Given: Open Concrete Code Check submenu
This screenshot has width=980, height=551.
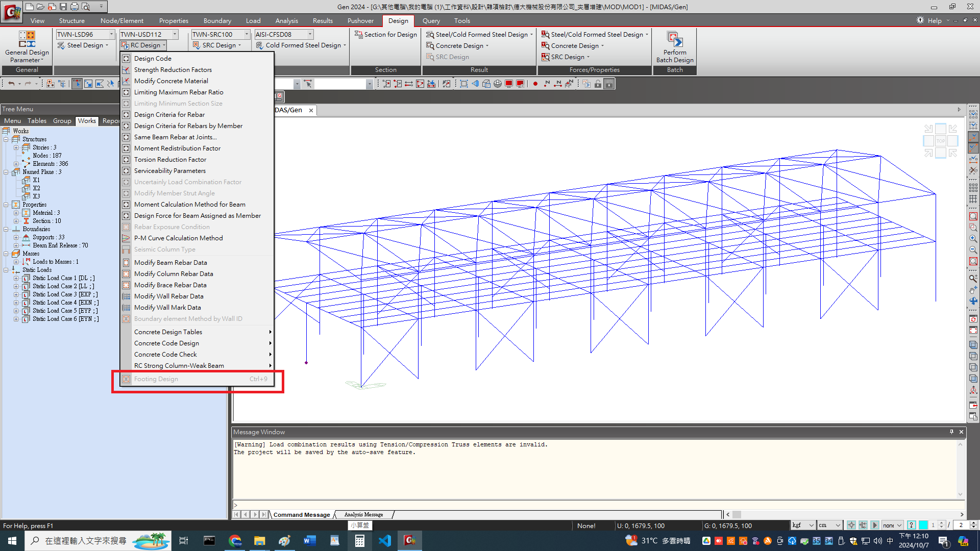Looking at the screenshot, I should 197,354.
